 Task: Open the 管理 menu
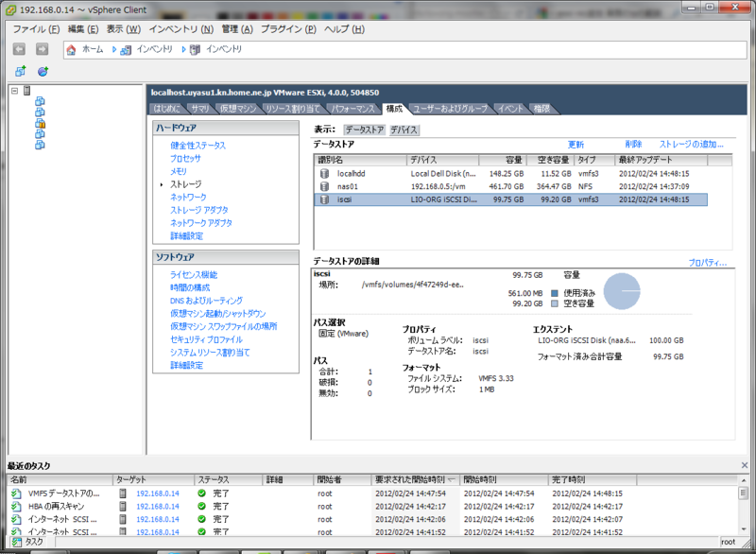point(237,29)
